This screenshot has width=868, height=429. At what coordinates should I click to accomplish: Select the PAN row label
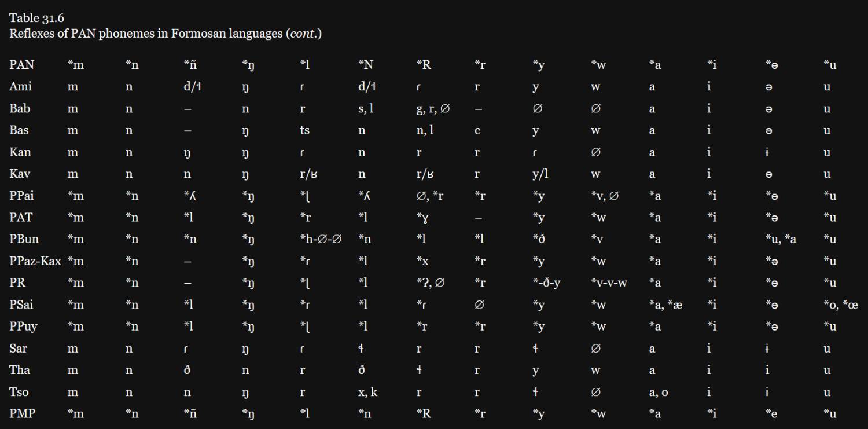click(21, 65)
